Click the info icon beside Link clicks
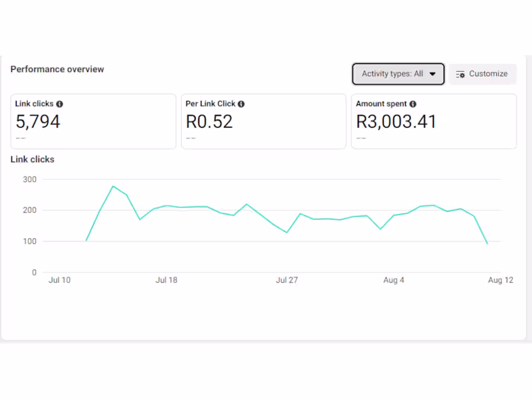 click(60, 104)
